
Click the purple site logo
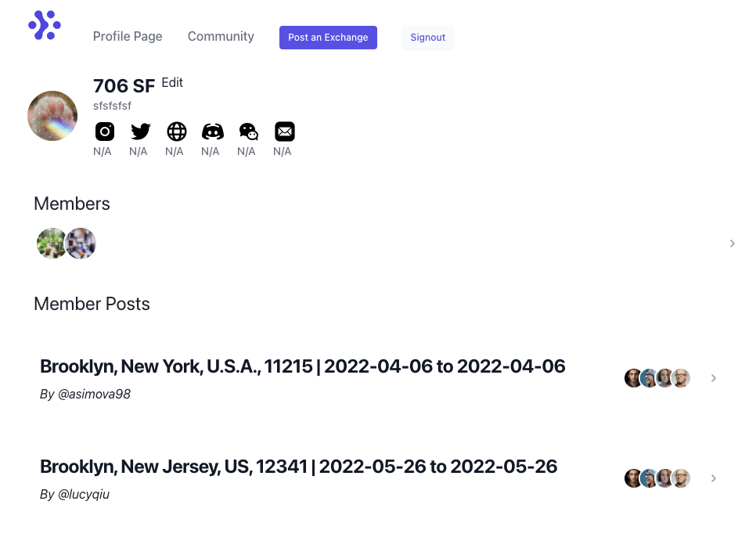pos(45,26)
